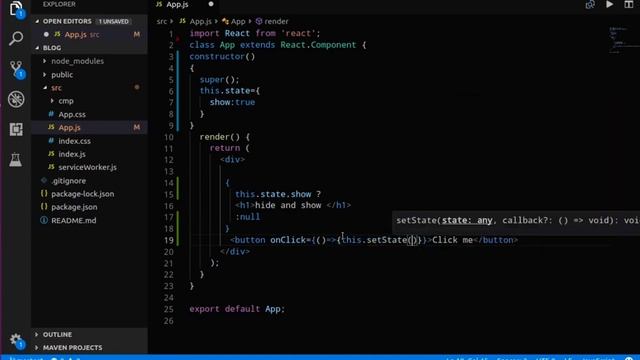Viewport: 640px width, 360px height.
Task: Click the import React line
Action: pyautogui.click(x=255, y=33)
